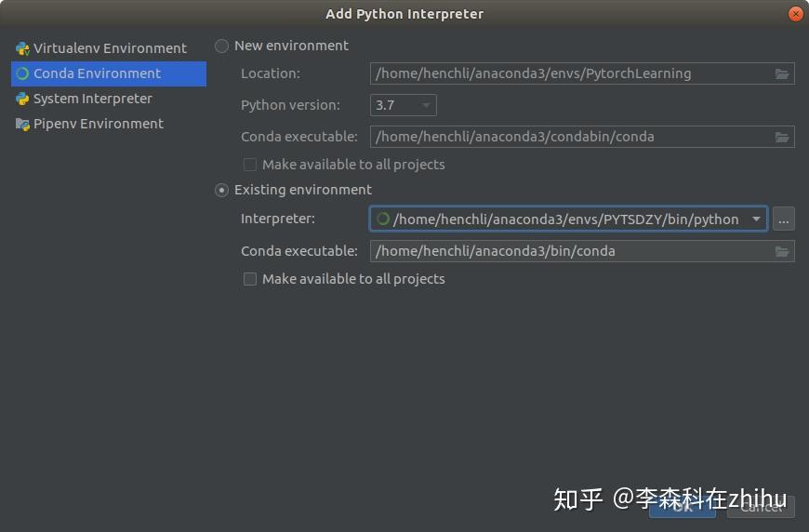The image size is (809, 532).
Task: Choose the New environment radio button
Action: (222, 46)
